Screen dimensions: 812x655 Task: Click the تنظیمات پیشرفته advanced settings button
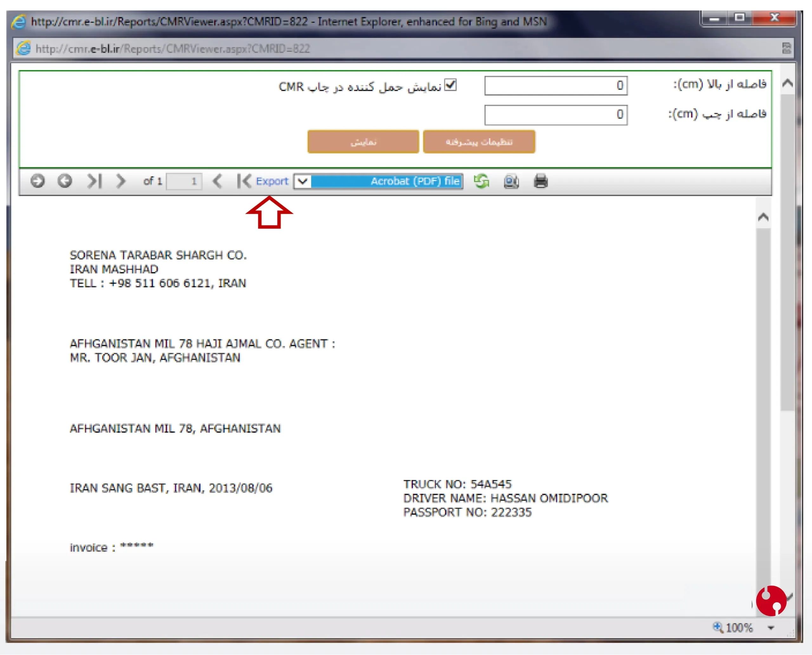[x=479, y=142]
